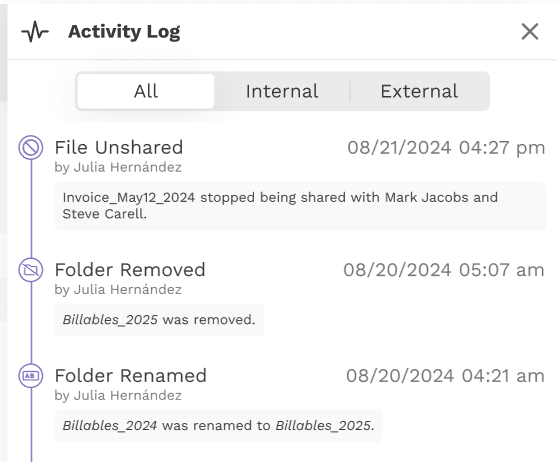Click the Billables_2025 was removed message
This screenshot has height=462, width=557.
tap(159, 320)
